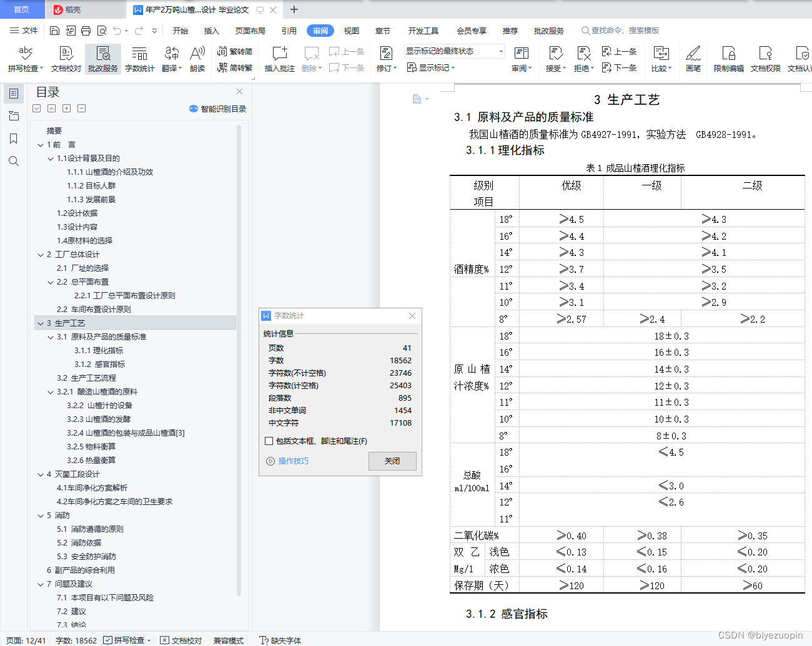
Task: Click the expand-level plus icon under 目录
Action: (x=66, y=108)
